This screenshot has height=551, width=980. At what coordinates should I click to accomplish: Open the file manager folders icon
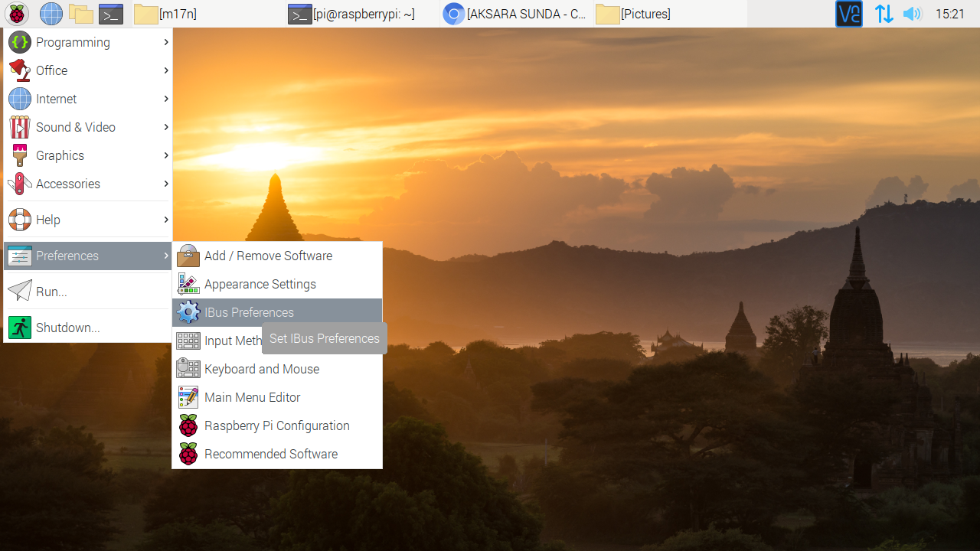[x=80, y=14]
